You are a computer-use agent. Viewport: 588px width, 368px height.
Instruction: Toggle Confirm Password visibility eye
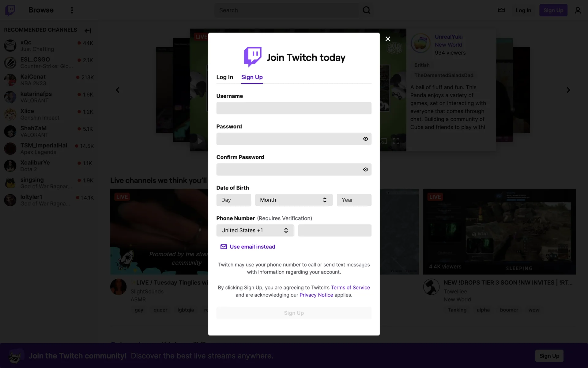[365, 170]
